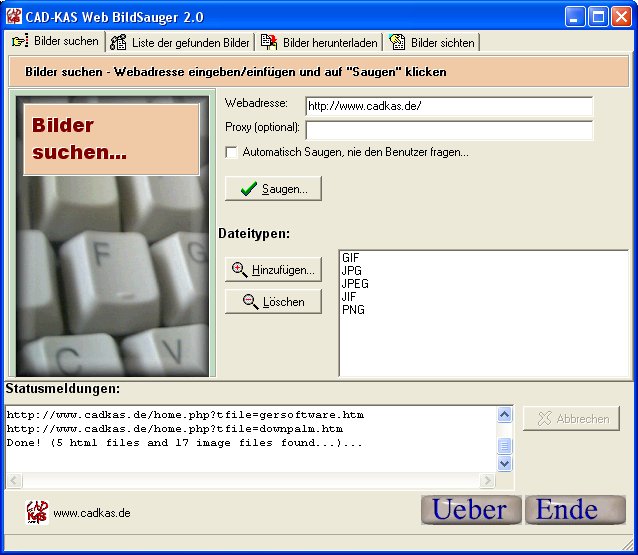The width and height of the screenshot is (638, 555).
Task: Click the icon on Bilder herunterladen tab
Action: 269,42
